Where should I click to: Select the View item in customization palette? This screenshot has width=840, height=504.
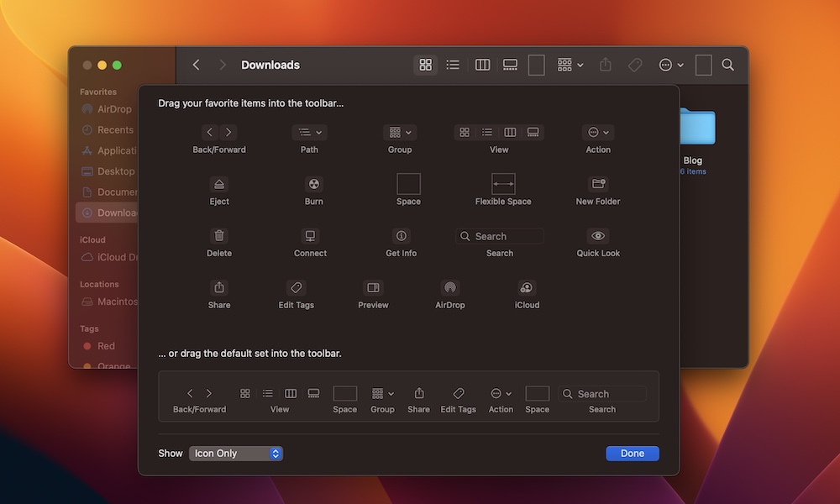point(499,139)
